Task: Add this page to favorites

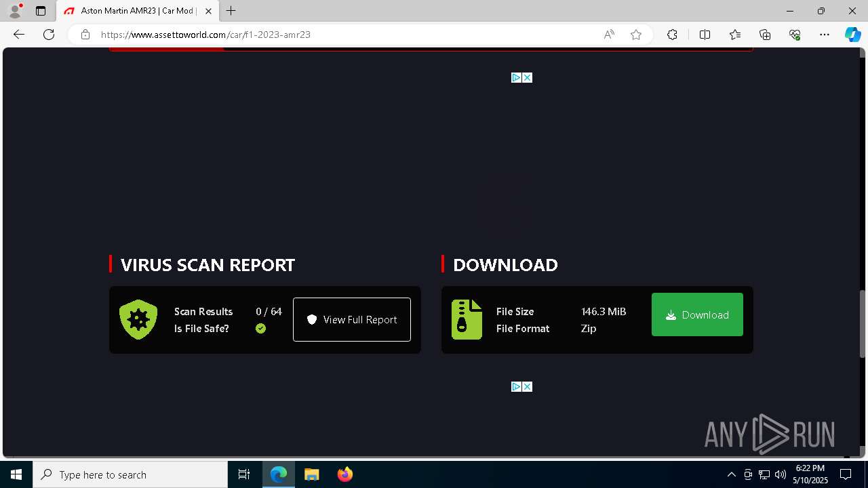Action: [x=636, y=35]
